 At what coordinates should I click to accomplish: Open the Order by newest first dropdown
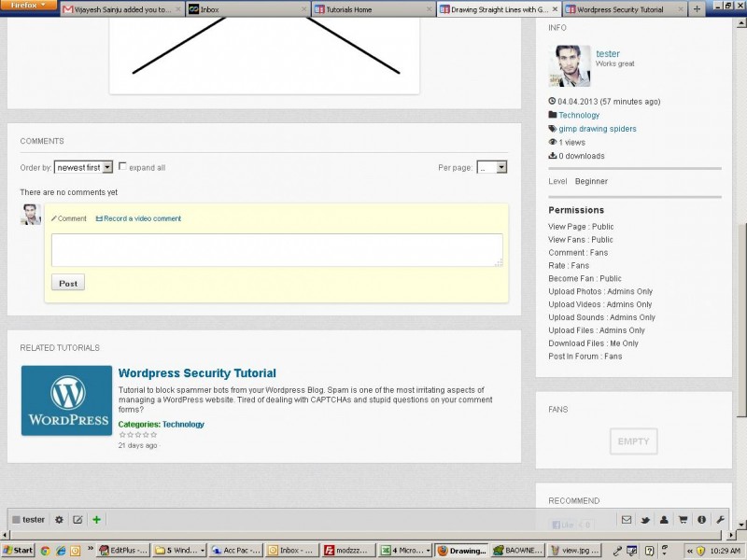[x=83, y=167]
